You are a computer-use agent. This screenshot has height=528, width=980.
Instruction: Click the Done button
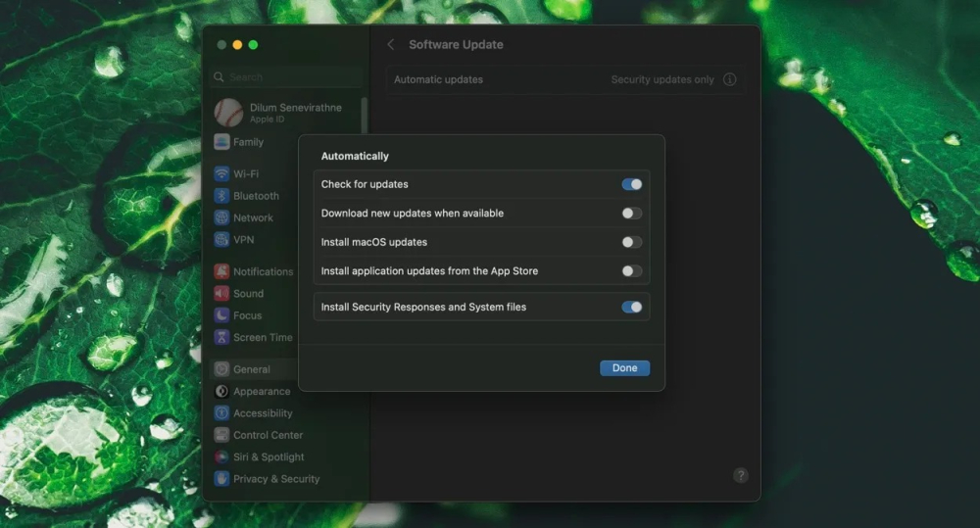[624, 368]
